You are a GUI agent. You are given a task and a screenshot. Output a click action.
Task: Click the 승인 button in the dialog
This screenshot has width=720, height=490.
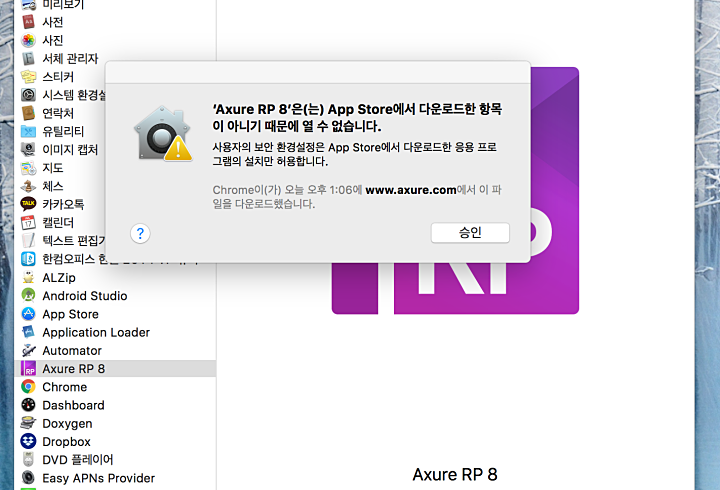[x=470, y=233]
